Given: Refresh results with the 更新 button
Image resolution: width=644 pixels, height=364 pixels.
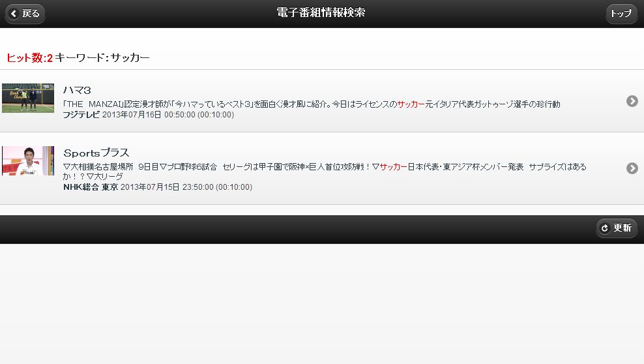Looking at the screenshot, I should [617, 228].
